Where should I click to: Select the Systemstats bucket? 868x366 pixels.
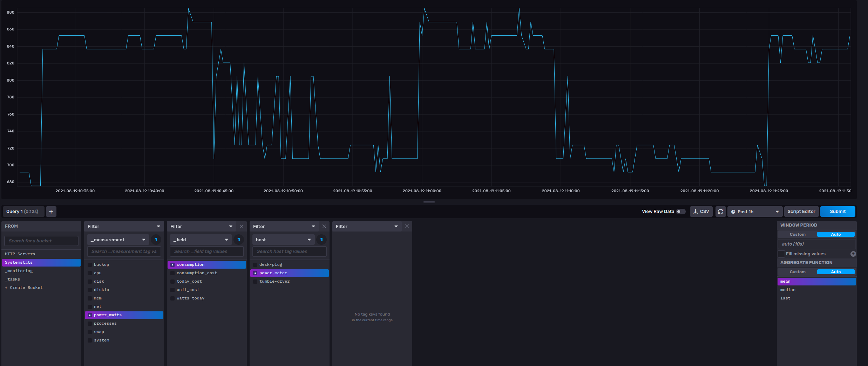[41, 263]
